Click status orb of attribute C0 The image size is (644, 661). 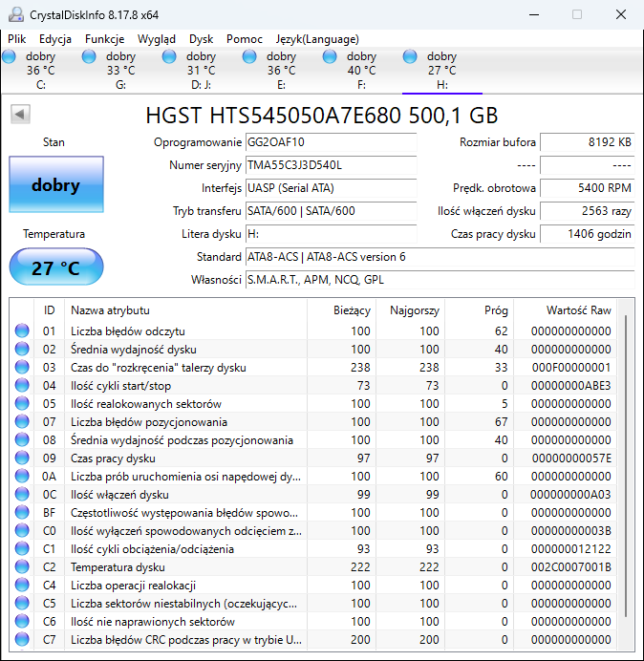click(22, 530)
